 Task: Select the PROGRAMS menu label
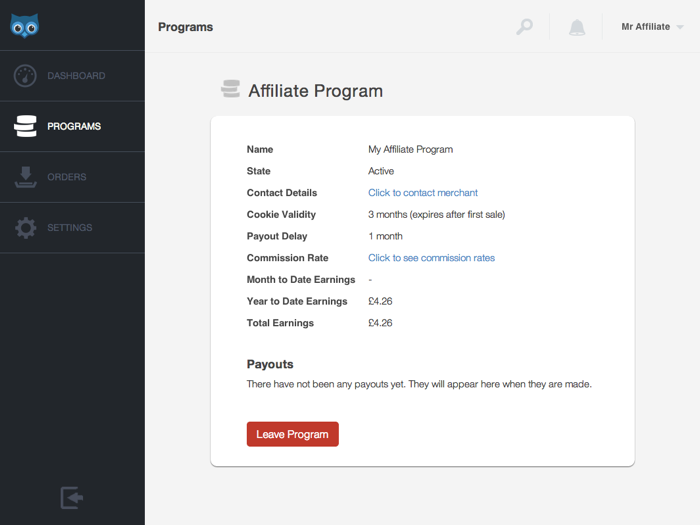coord(74,126)
